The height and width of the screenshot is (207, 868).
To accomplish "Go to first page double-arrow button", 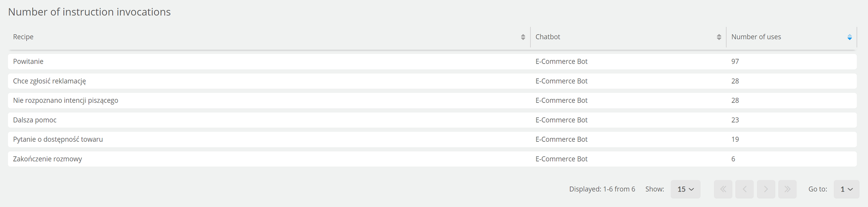I will tap(723, 189).
